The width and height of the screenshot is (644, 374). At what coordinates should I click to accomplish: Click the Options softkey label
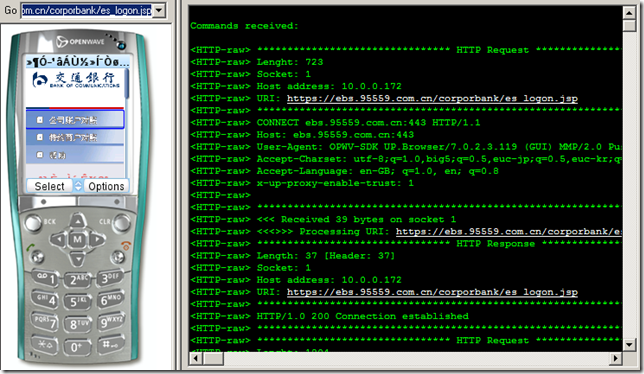(x=106, y=186)
